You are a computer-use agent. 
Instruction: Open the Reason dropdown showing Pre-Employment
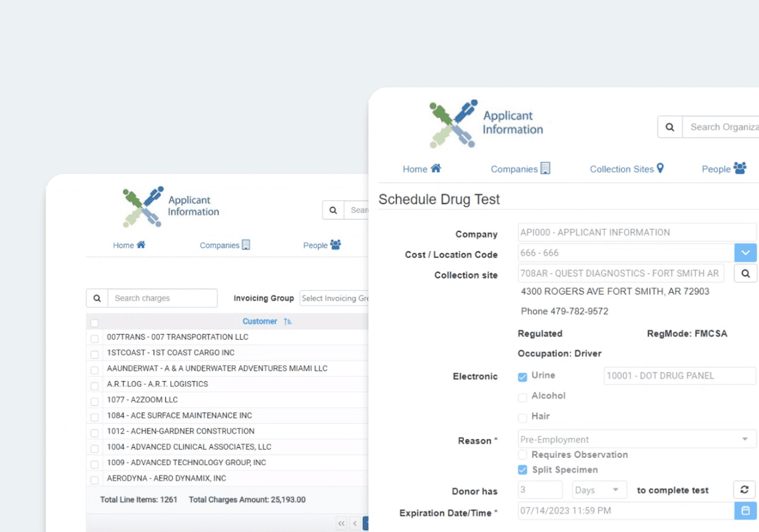tap(744, 439)
